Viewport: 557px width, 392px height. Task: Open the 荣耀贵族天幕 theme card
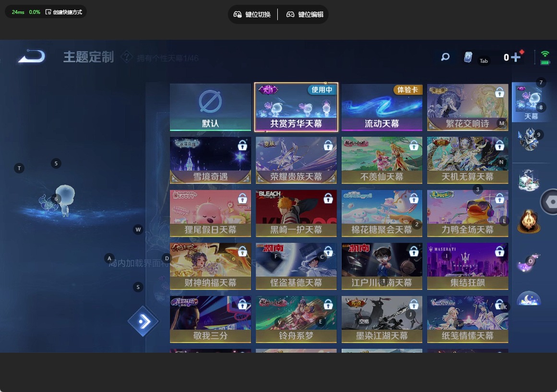pos(296,160)
